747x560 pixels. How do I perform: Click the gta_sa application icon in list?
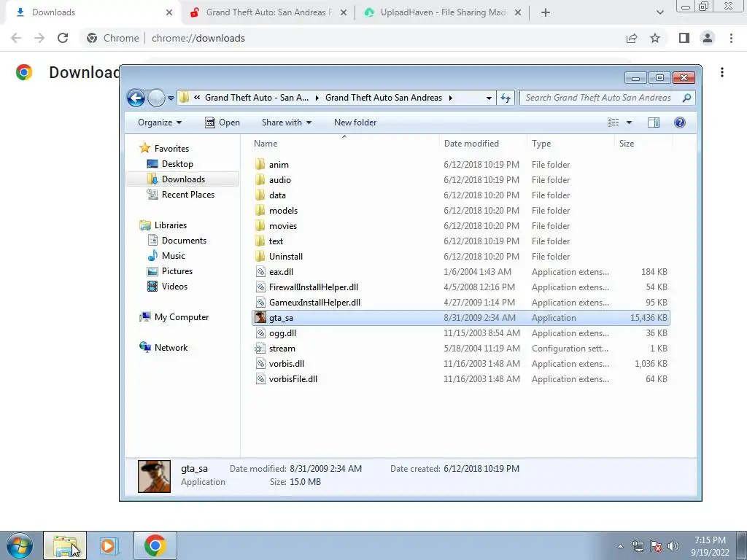point(260,318)
